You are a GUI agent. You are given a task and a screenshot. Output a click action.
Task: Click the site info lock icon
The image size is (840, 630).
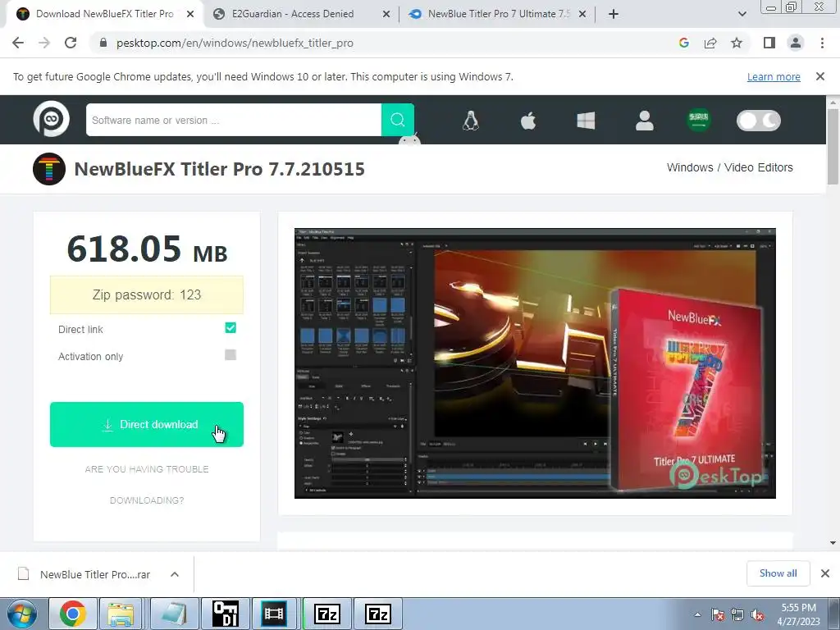tap(103, 43)
